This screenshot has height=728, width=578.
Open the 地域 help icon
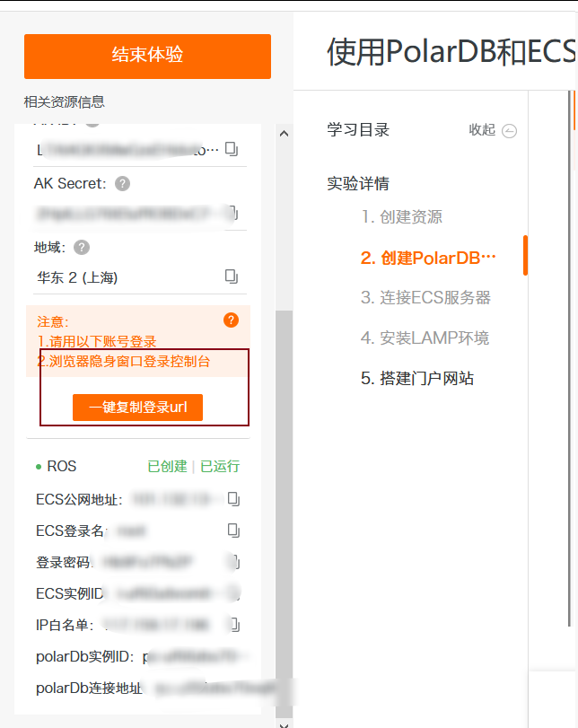82,248
